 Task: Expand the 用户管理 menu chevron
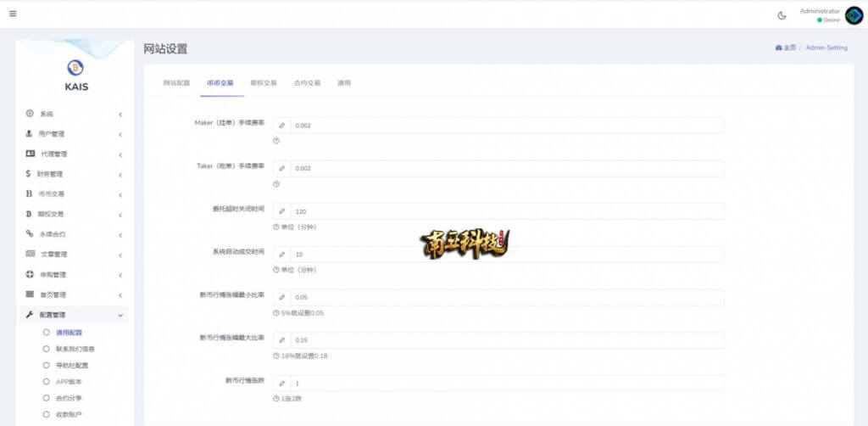click(120, 135)
